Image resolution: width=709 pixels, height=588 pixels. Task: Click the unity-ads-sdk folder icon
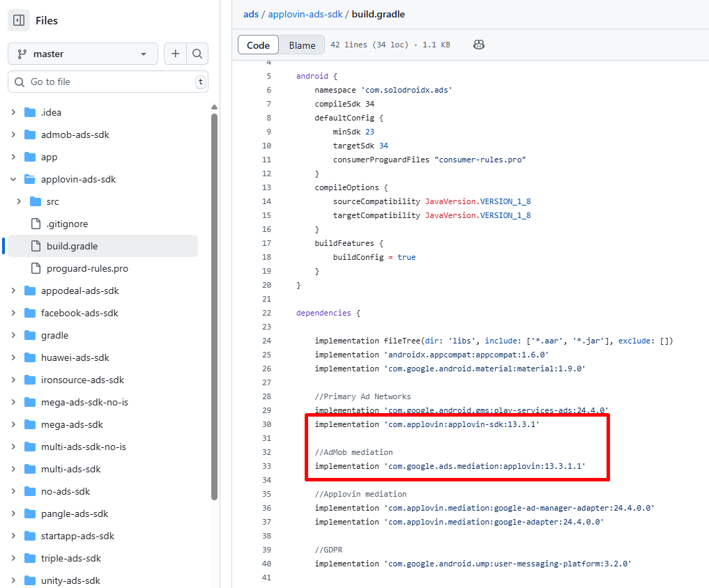30,580
